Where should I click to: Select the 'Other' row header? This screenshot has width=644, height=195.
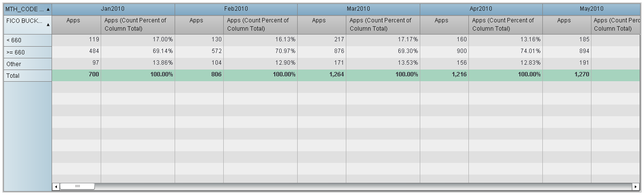click(27, 64)
